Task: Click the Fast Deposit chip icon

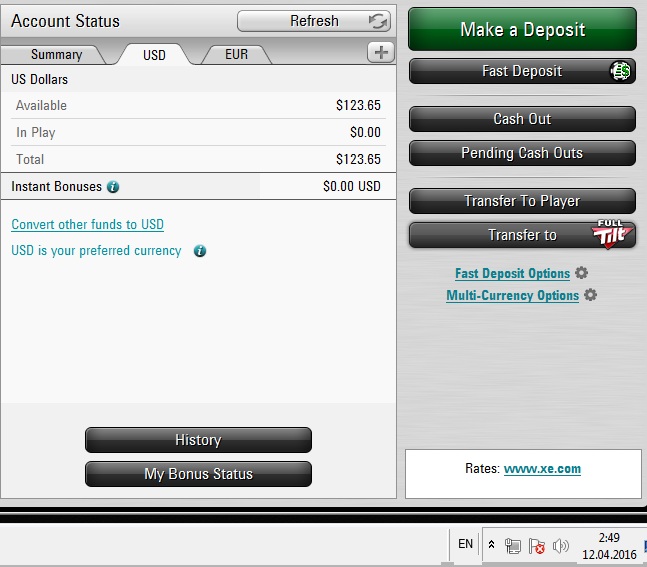Action: (620, 71)
